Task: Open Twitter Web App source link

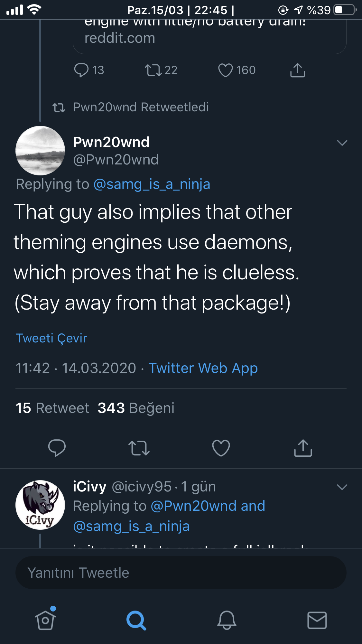Action: 203,368
